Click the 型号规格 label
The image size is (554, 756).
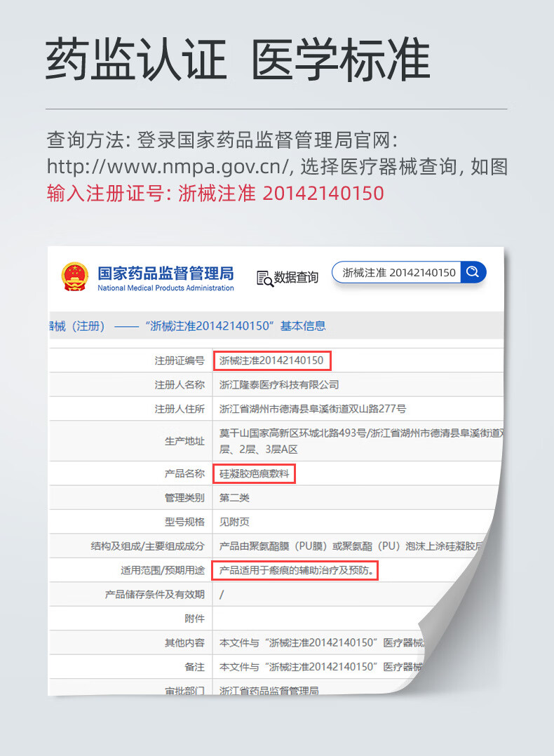[x=184, y=522]
